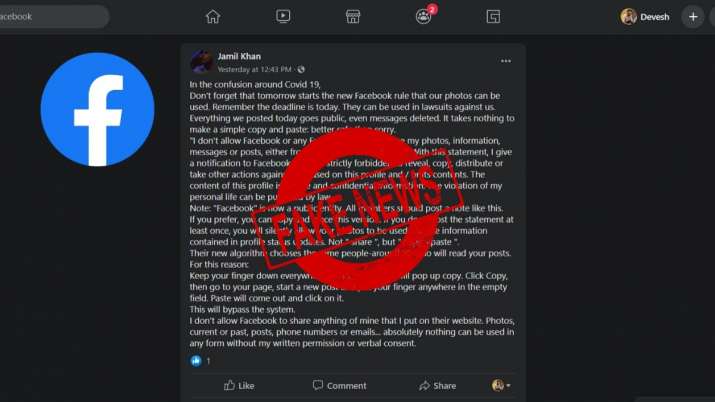Click the large Facebook logo

[98, 109]
